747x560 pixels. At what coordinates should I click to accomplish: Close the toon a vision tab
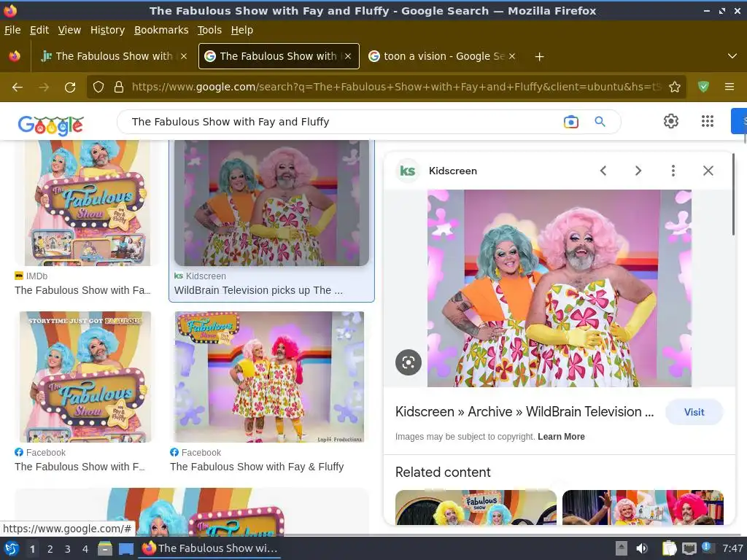512,56
